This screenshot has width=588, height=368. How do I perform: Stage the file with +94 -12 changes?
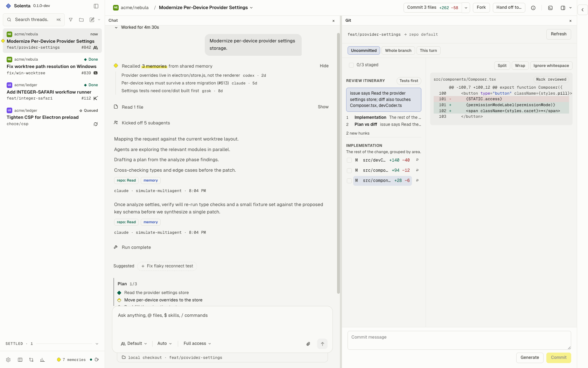(x=349, y=170)
